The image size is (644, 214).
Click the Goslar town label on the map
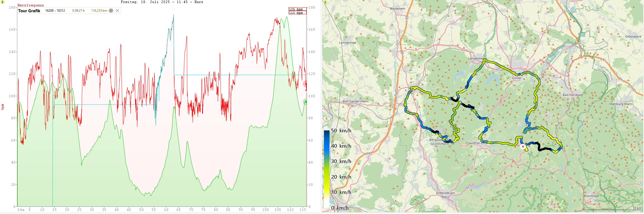[x=517, y=78]
